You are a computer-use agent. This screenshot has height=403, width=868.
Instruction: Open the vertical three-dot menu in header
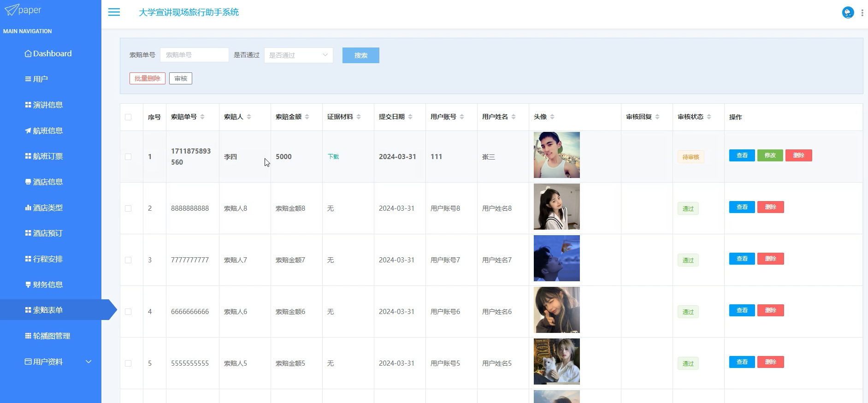(x=862, y=13)
